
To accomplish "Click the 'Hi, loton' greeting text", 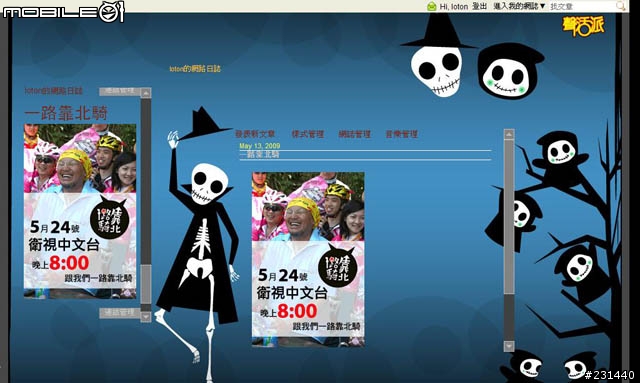I will tap(453, 7).
